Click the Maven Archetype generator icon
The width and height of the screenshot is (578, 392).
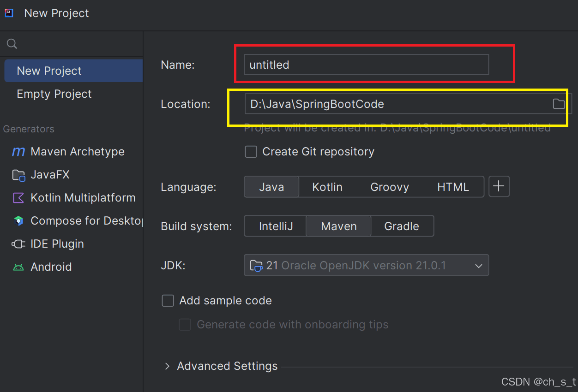(x=18, y=152)
